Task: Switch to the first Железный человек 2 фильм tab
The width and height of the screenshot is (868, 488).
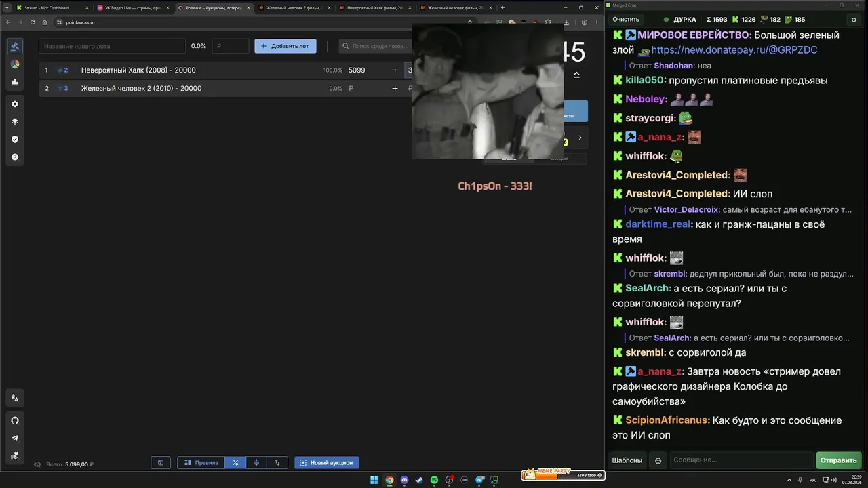Action: [295, 8]
